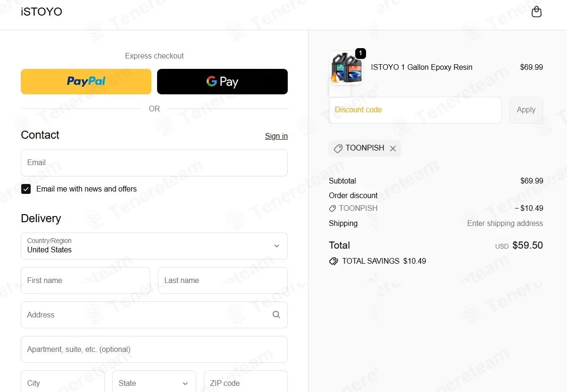
Task: Click the tag icon in TOONPISH chip
Action: click(x=338, y=149)
